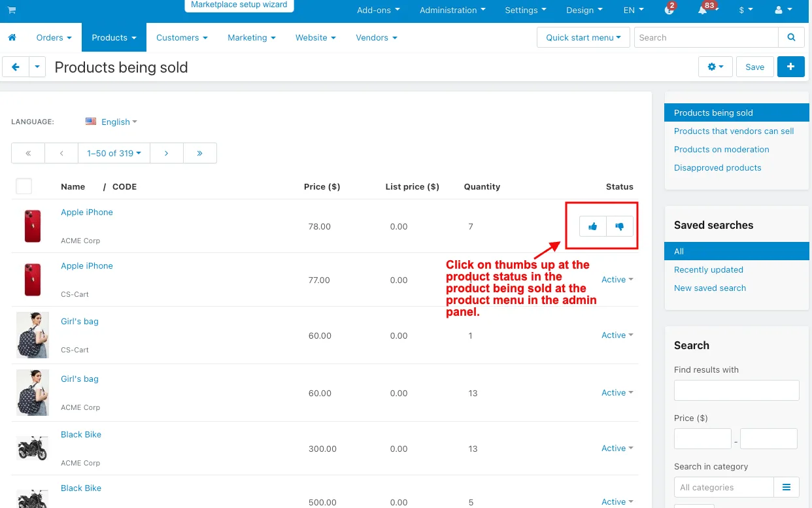
Task: Focus the minimum Price field
Action: pos(703,439)
